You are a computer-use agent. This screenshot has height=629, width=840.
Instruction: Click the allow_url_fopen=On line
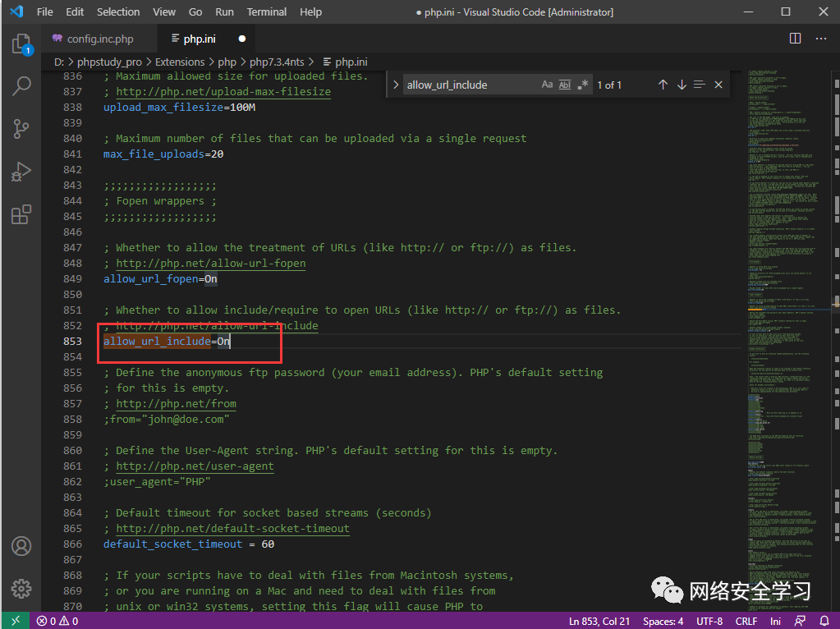(160, 278)
